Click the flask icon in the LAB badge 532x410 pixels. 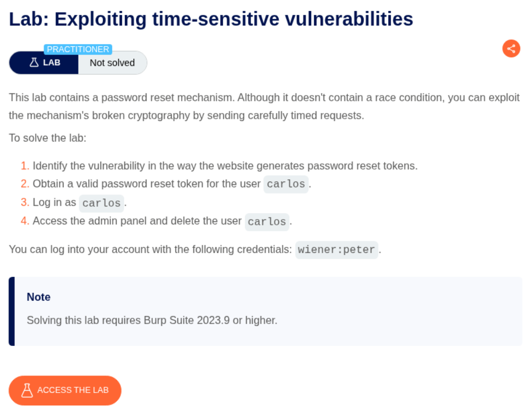34,63
